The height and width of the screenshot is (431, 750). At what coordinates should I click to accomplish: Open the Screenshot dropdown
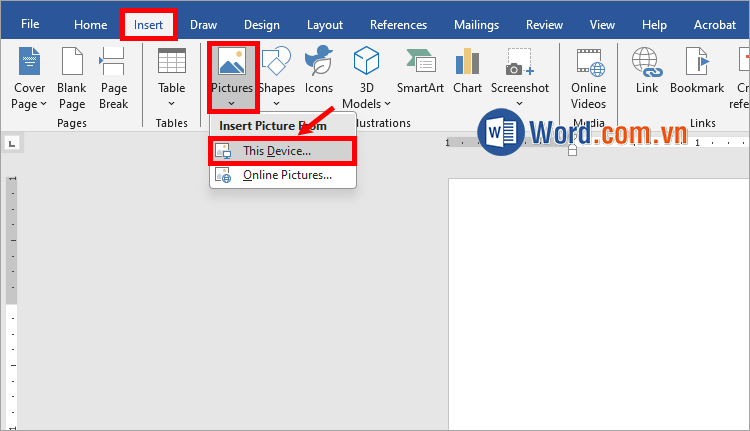point(519,102)
